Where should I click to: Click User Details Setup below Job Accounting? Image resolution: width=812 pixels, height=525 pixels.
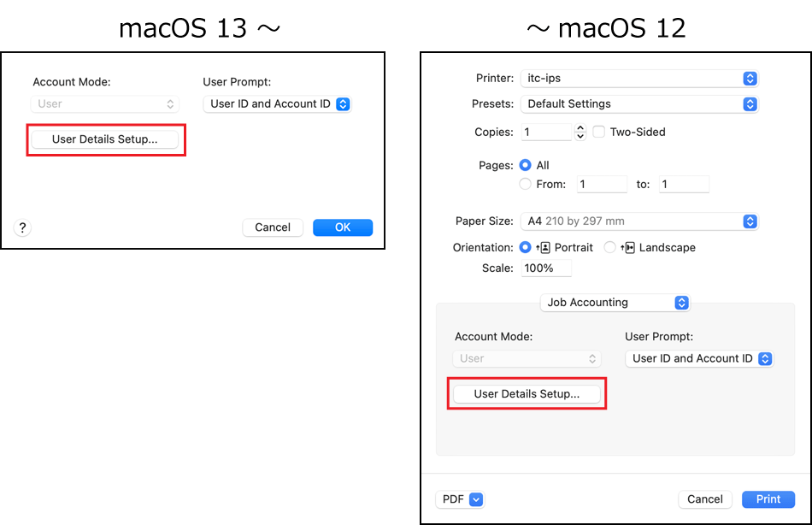coord(527,394)
